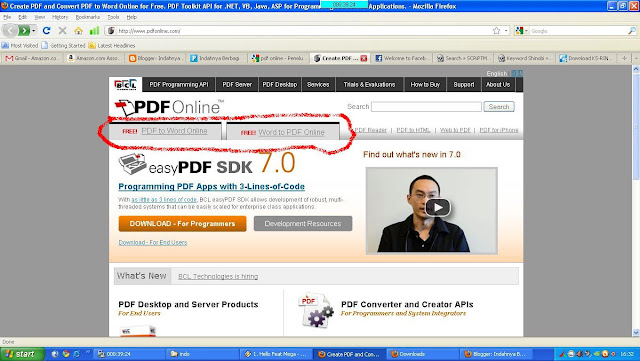Open the File menu
The height and width of the screenshot is (361, 640).
7,17
